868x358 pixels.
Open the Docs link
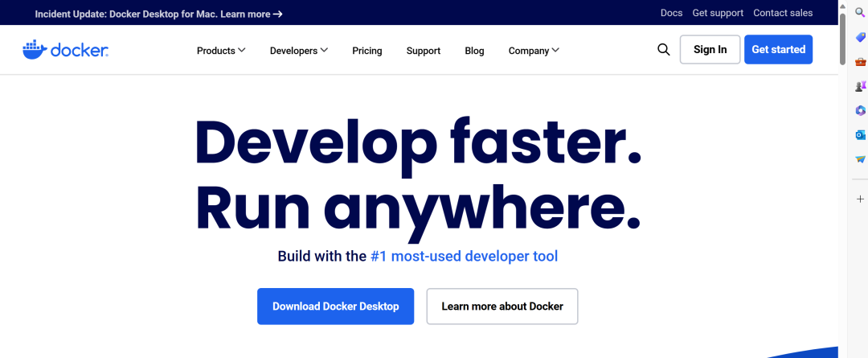(671, 13)
